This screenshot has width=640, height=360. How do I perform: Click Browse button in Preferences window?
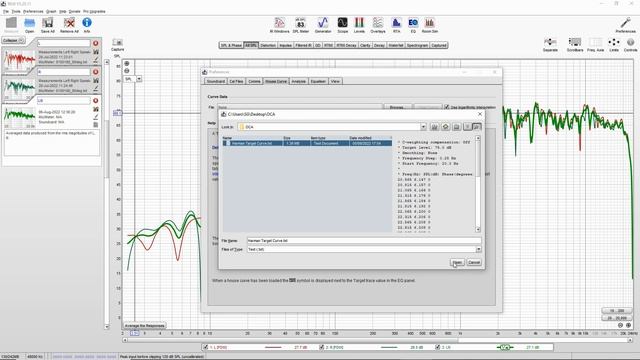click(x=397, y=107)
